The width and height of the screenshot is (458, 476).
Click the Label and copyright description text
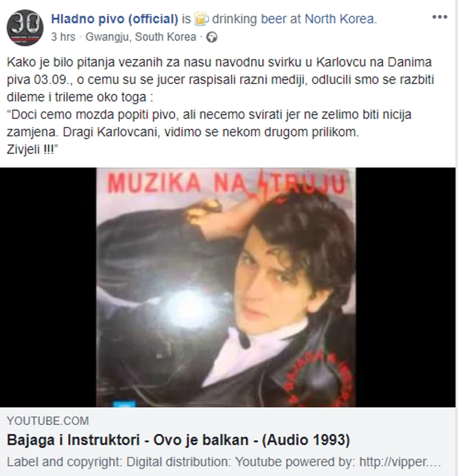(224, 462)
